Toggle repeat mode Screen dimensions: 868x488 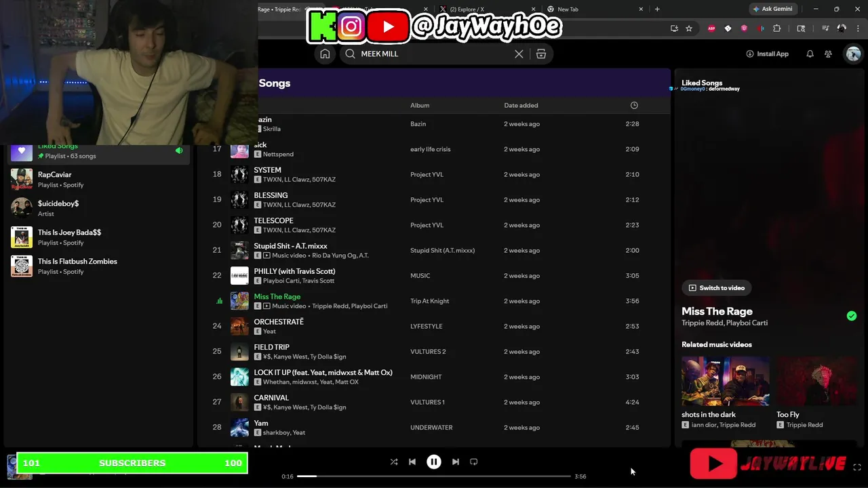click(474, 462)
